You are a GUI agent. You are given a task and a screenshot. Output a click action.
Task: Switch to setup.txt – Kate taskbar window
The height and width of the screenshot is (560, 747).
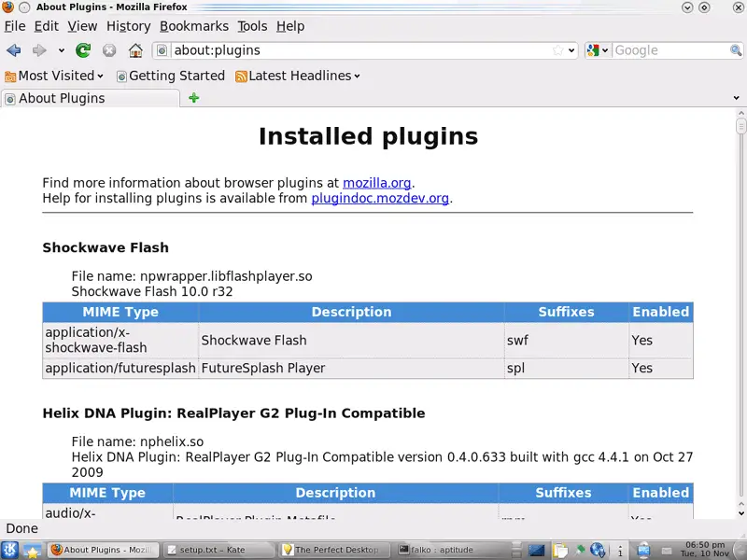(214, 551)
